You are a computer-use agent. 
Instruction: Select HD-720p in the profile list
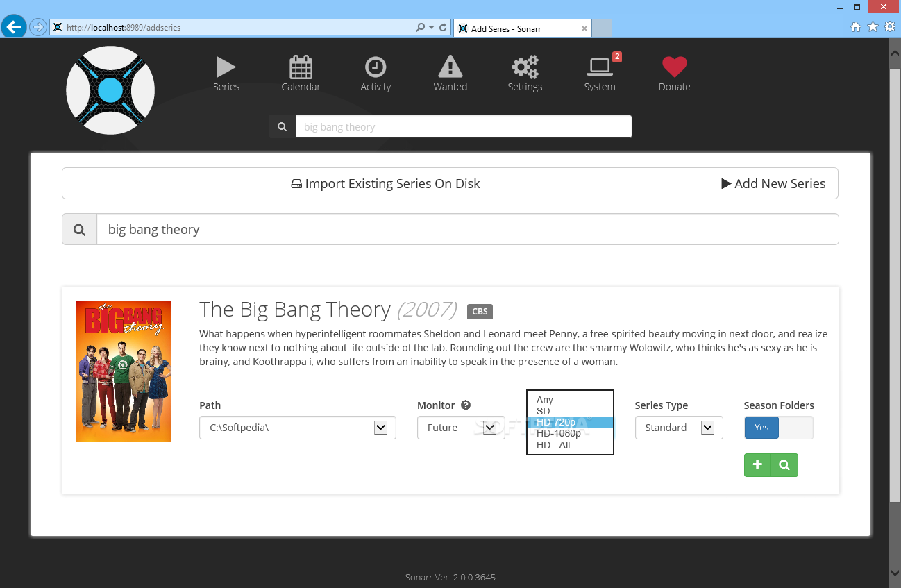tap(570, 422)
